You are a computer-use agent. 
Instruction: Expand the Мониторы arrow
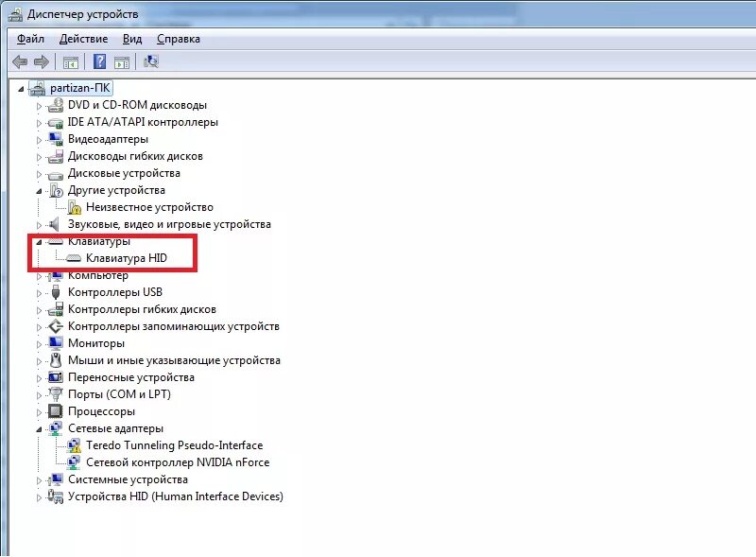39,344
